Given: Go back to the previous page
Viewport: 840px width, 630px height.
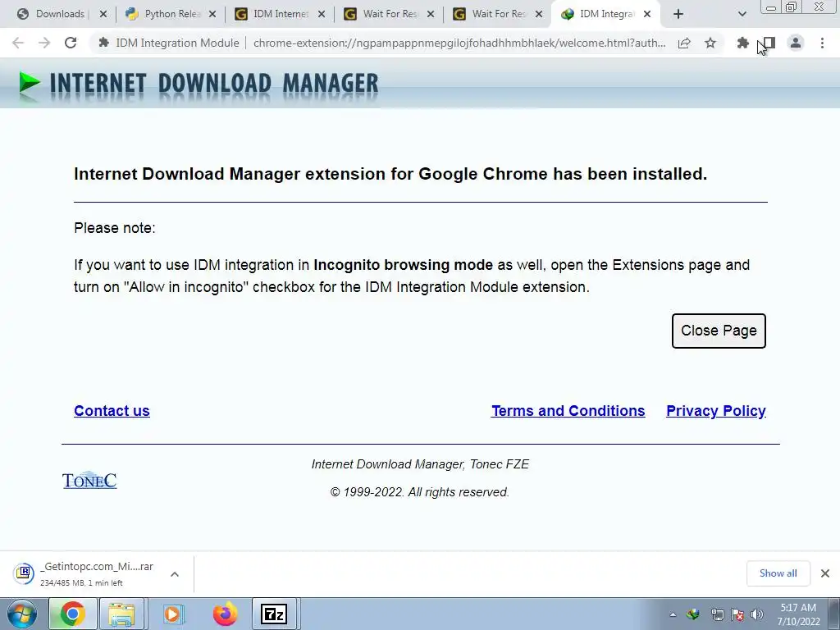Looking at the screenshot, I should click(18, 43).
